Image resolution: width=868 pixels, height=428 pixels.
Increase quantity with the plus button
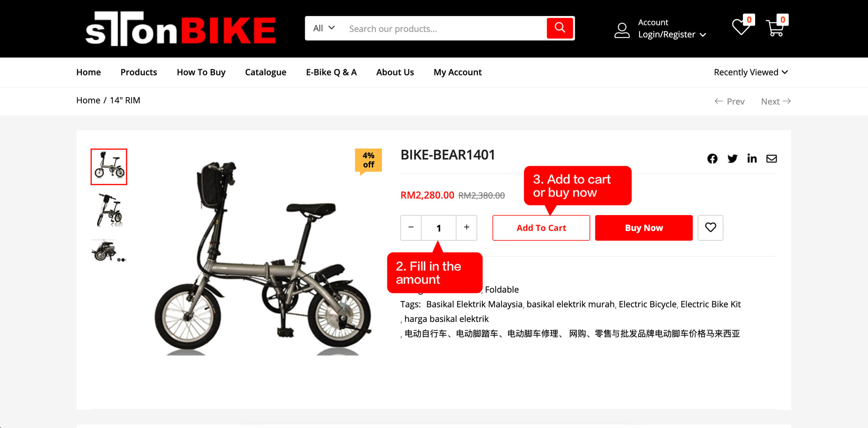(466, 227)
